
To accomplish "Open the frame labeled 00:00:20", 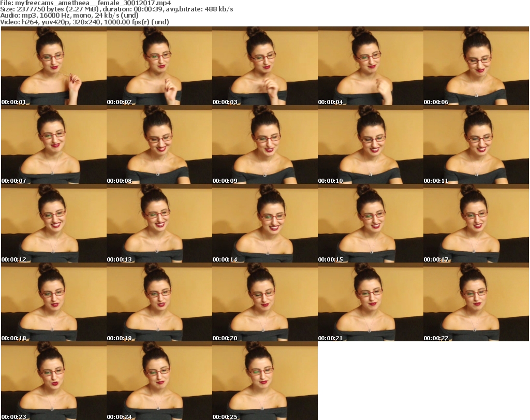I will tap(264, 302).
